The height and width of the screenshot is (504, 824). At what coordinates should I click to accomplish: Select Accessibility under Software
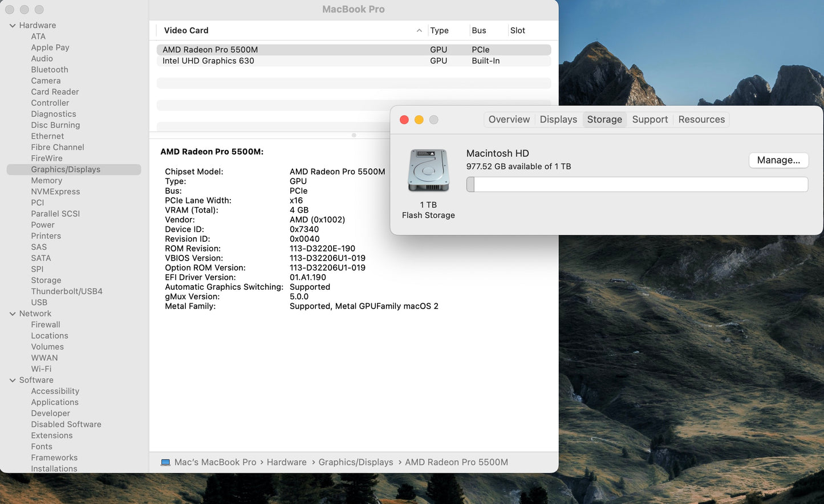[x=55, y=391]
